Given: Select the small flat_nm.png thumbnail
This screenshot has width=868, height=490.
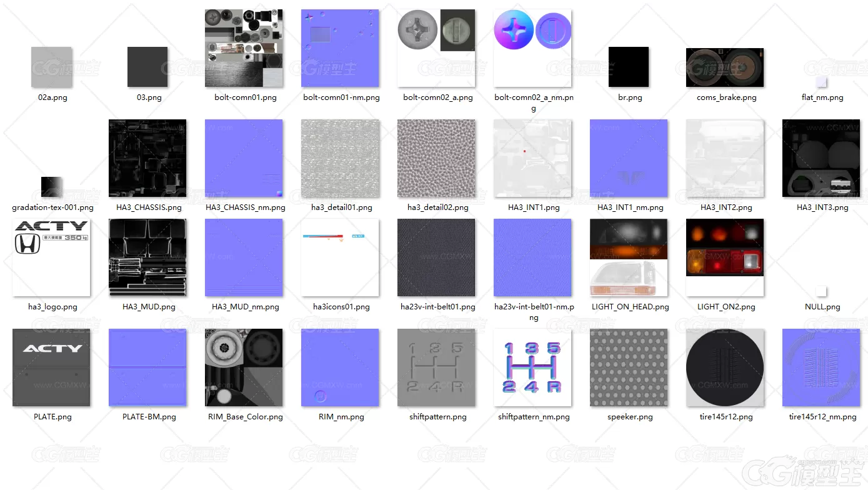Looking at the screenshot, I should tap(822, 82).
